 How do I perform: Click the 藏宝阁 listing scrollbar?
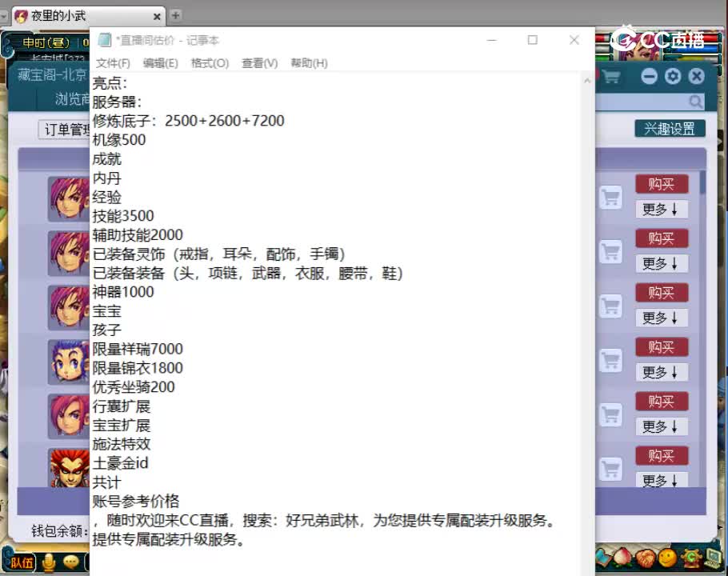click(x=703, y=183)
